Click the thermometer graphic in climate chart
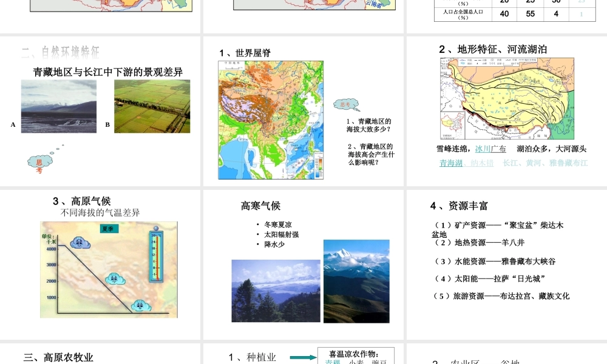This screenshot has height=364, width=607. pyautogui.click(x=157, y=254)
